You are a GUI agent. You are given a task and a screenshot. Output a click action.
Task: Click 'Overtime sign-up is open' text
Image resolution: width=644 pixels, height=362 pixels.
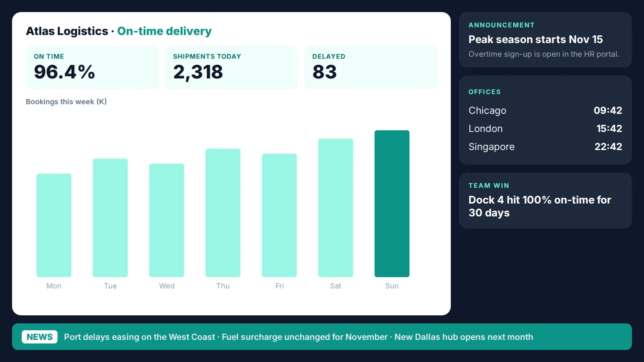[512, 54]
